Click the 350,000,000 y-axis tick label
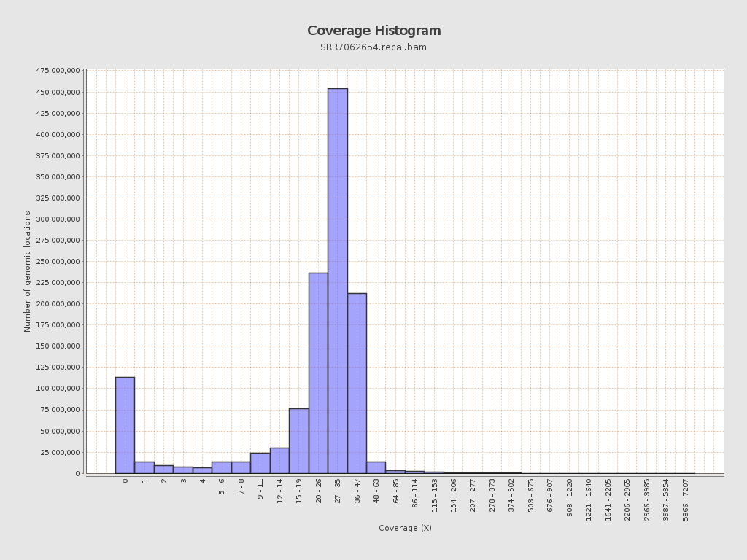This screenshot has height=560, width=747. pos(58,176)
